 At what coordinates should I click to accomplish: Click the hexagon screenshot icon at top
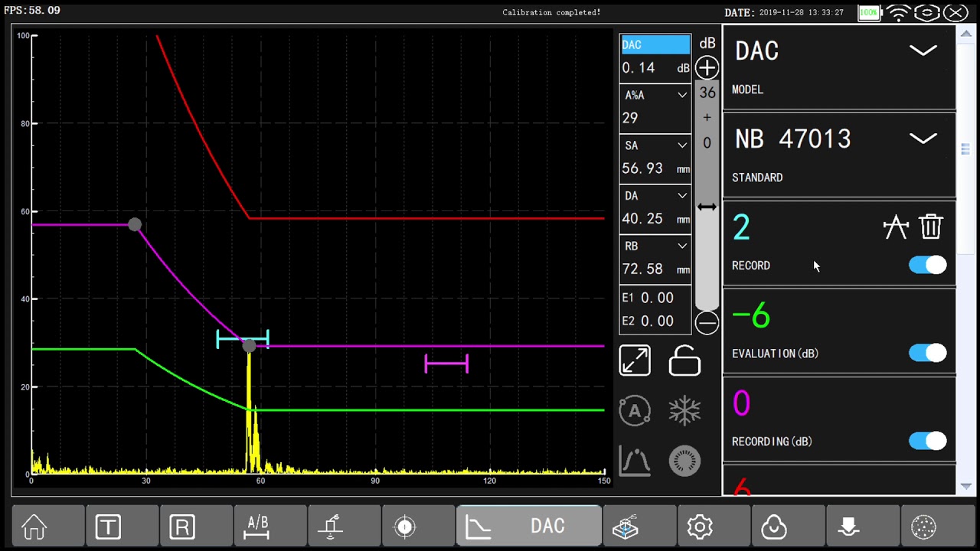927,12
